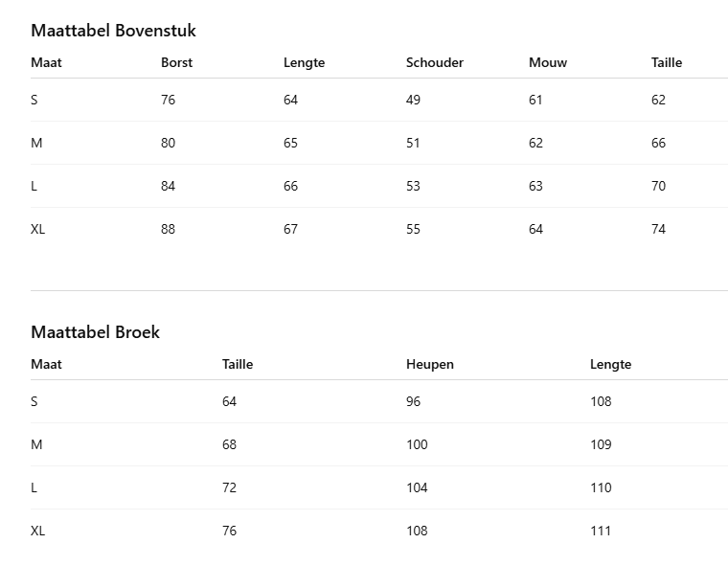Image resolution: width=728 pixels, height=566 pixels.
Task: Select Broek Lengte value 111 for XL
Action: [601, 531]
